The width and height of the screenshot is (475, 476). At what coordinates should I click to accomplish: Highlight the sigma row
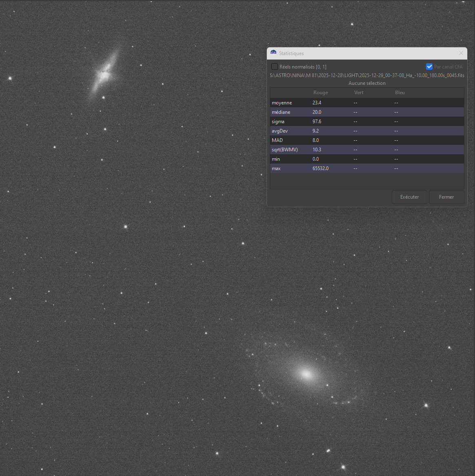pos(278,122)
